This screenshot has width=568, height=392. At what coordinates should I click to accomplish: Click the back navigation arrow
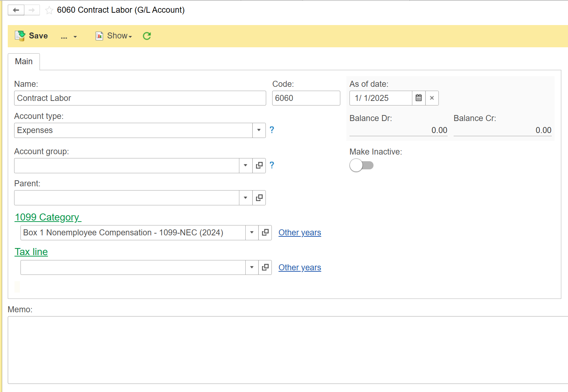(16, 10)
